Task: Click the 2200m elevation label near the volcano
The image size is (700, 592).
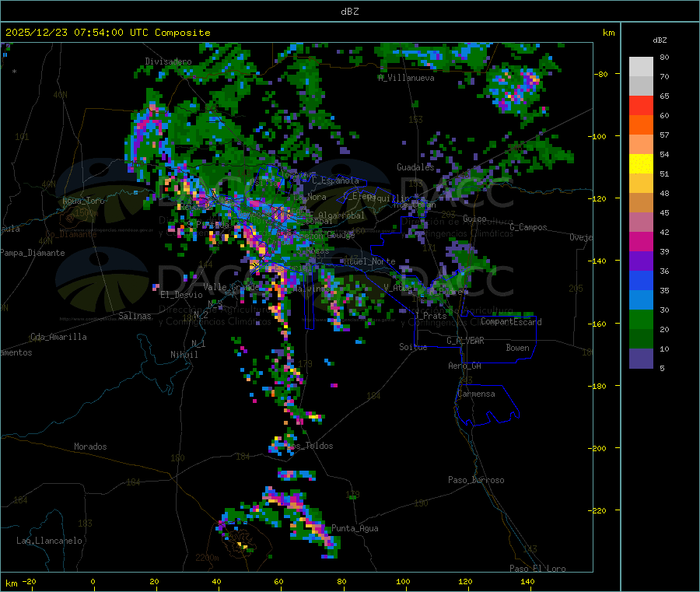Action: click(207, 558)
